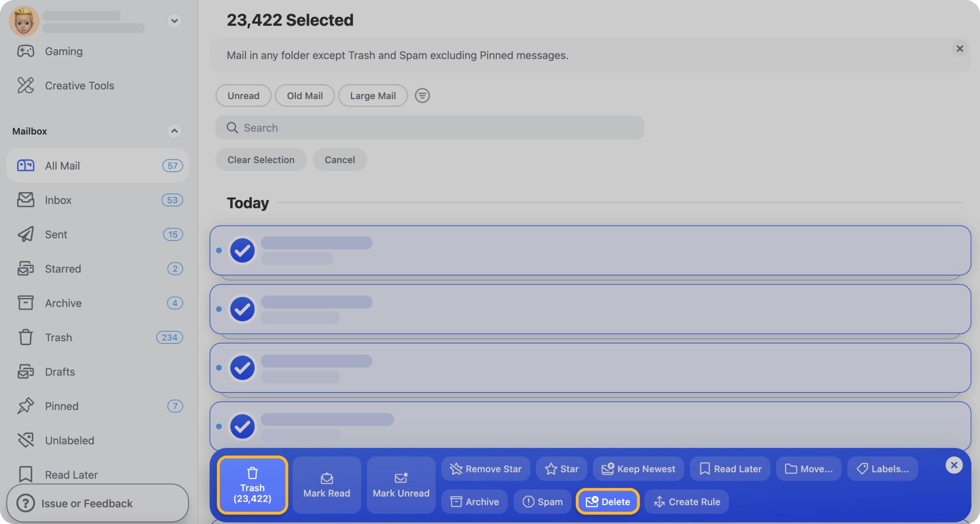This screenshot has width=980, height=524.
Task: Toggle selection on the last visible email
Action: click(242, 426)
